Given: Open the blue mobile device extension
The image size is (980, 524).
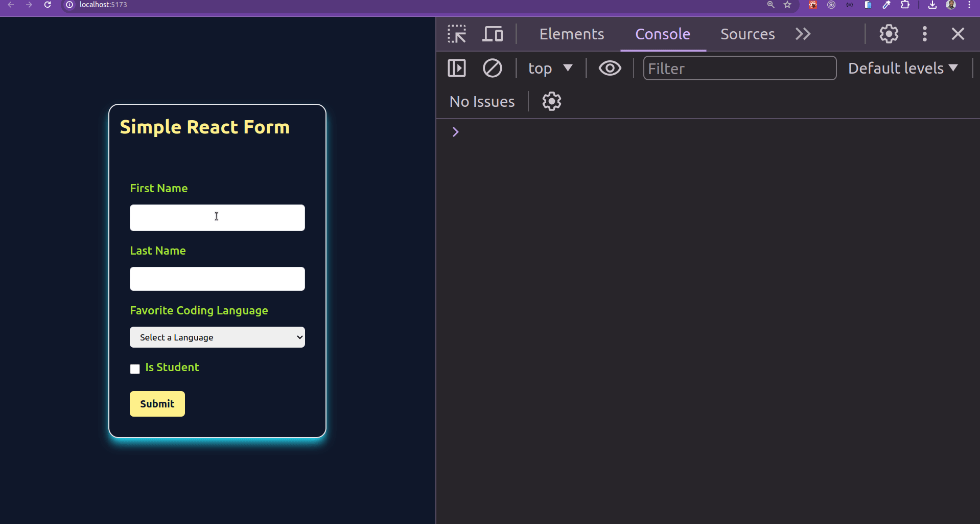Looking at the screenshot, I should (868, 5).
